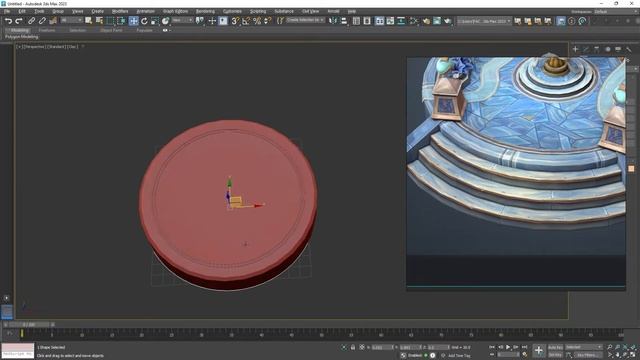Image resolution: width=640 pixels, height=360 pixels.
Task: Expand the Polygon Modeling panel
Action: point(22,37)
